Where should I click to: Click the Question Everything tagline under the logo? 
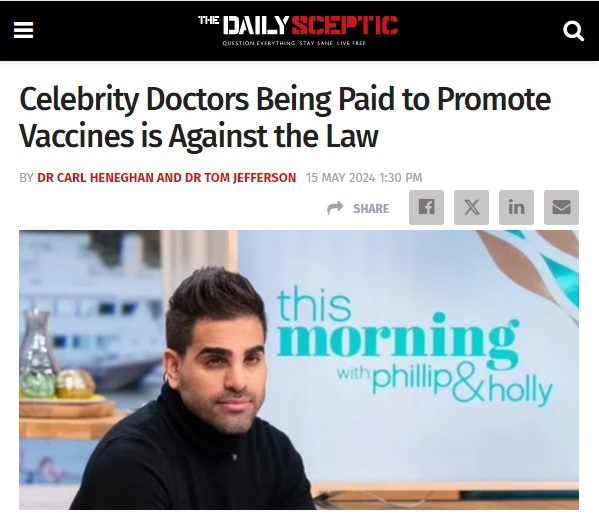tap(294, 43)
